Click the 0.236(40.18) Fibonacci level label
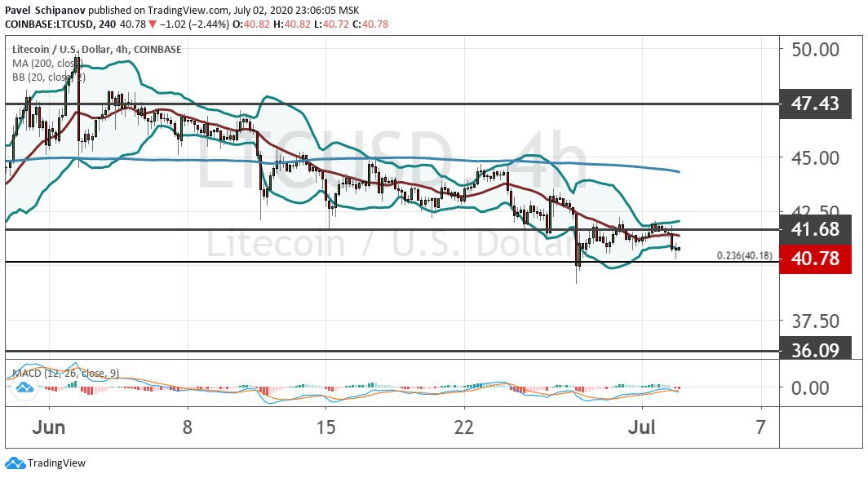868x478 pixels. [744, 255]
